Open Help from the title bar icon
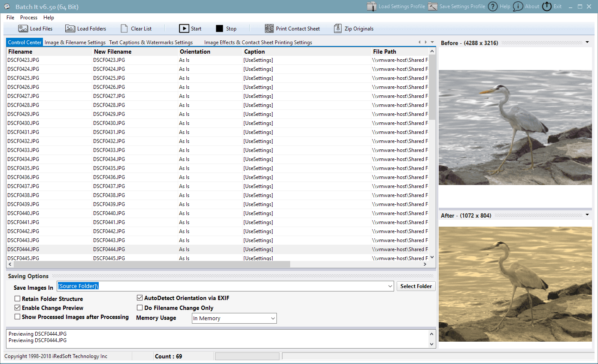 pos(493,6)
